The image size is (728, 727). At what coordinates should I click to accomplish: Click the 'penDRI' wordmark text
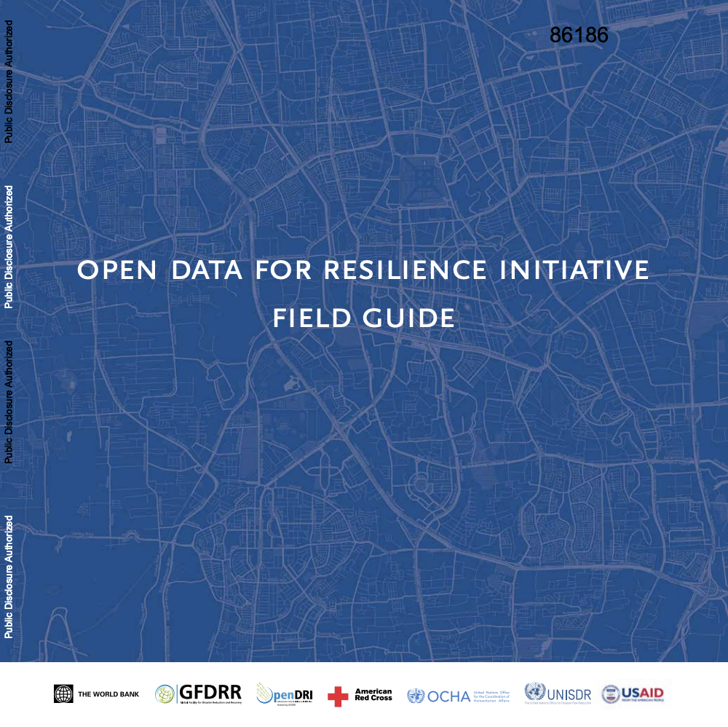tap(293, 696)
